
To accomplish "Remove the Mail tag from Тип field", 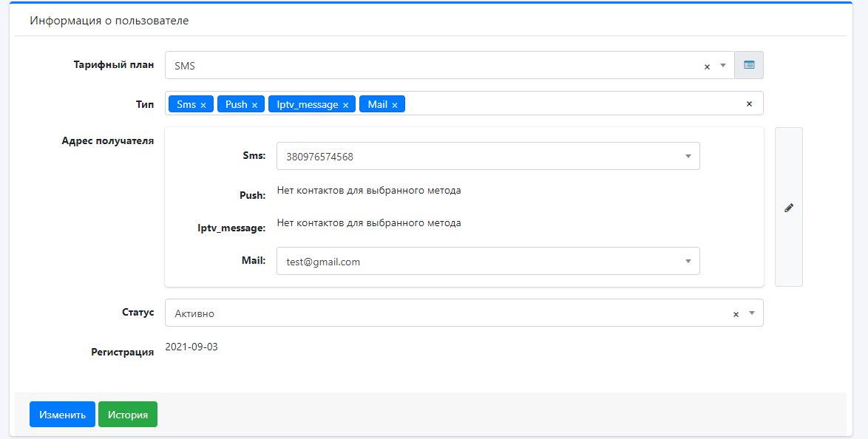I will tap(395, 105).
